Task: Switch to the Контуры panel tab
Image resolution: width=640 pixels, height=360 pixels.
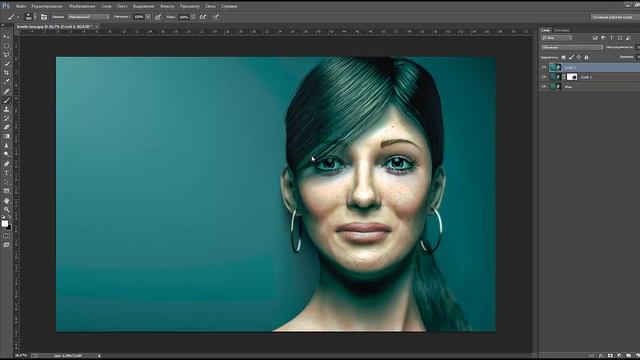Action: pos(562,30)
